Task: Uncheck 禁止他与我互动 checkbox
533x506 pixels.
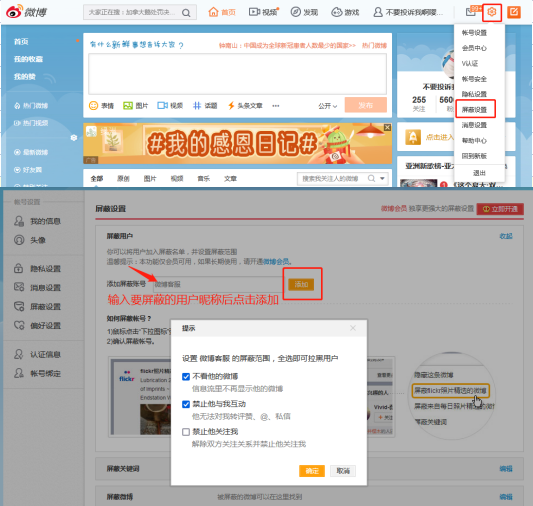Action: [x=186, y=404]
